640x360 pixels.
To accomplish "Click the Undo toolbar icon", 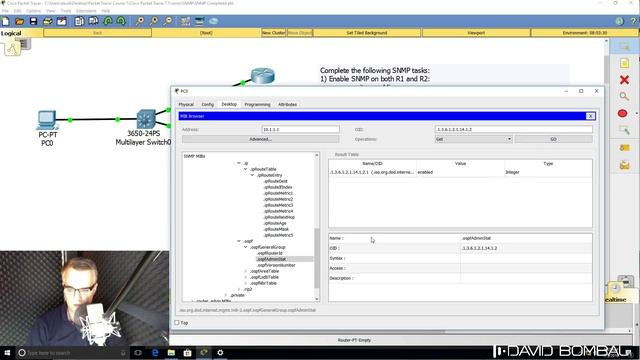I will click(x=108, y=21).
